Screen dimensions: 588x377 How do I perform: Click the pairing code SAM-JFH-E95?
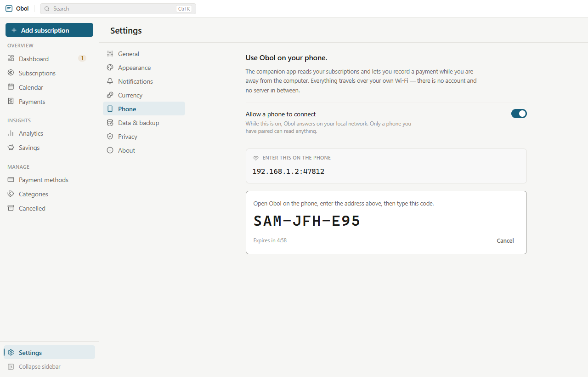307,221
